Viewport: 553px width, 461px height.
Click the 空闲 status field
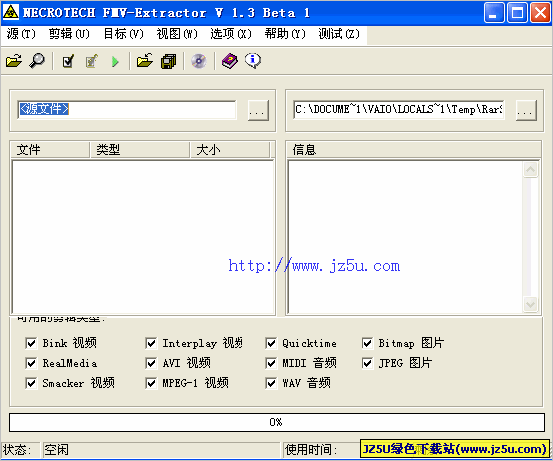(x=161, y=450)
